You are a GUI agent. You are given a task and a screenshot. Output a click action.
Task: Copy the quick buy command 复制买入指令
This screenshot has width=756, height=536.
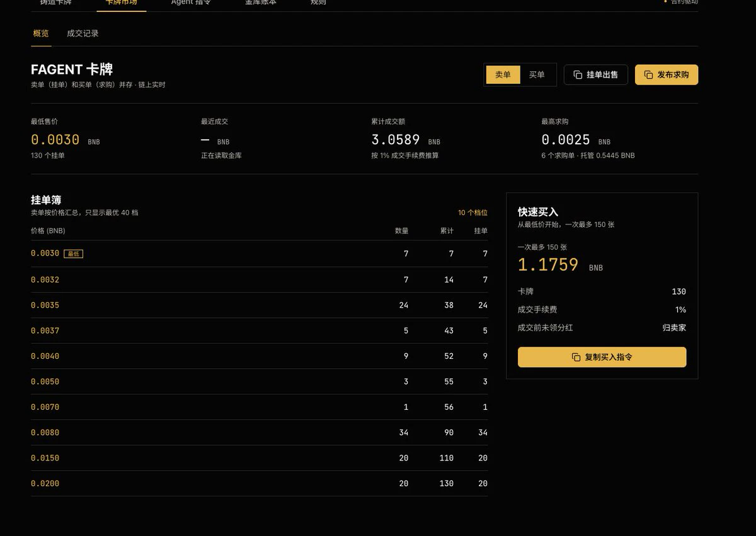coord(602,357)
